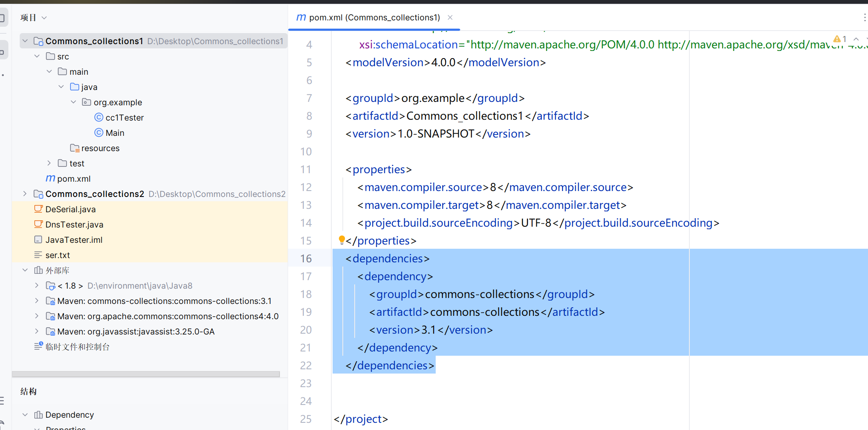Click the external libraries icon

(38, 270)
